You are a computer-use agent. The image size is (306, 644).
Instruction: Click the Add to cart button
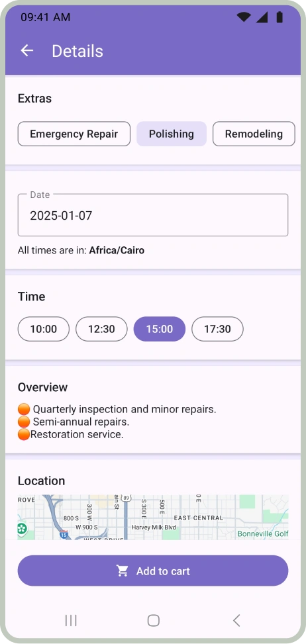[x=153, y=571]
